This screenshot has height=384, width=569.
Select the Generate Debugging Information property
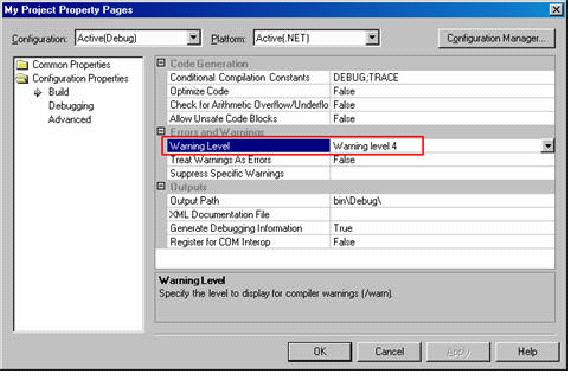248,228
